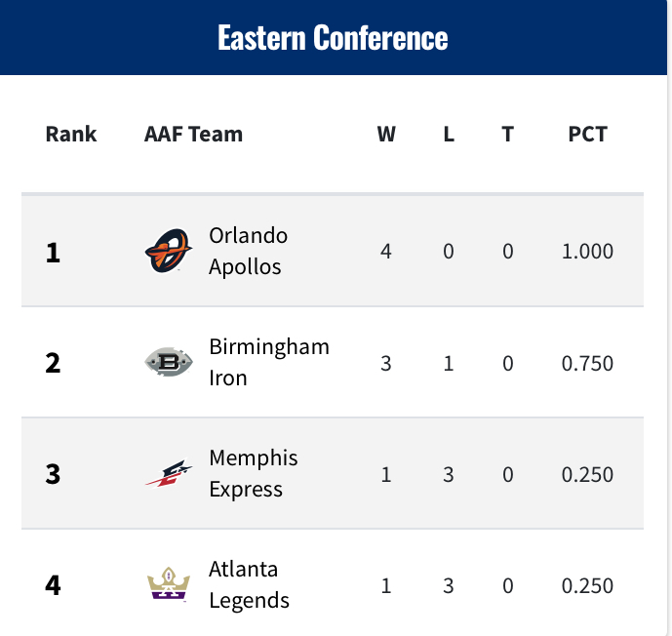Click the Birmingham Iron football logo
672x636 pixels.
[x=169, y=362]
